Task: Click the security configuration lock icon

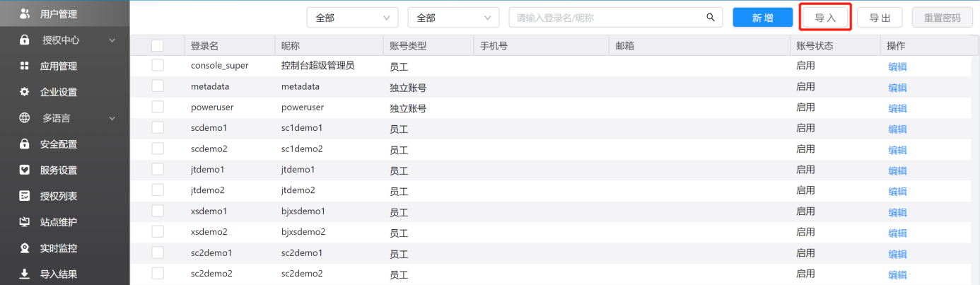Action: pyautogui.click(x=25, y=144)
